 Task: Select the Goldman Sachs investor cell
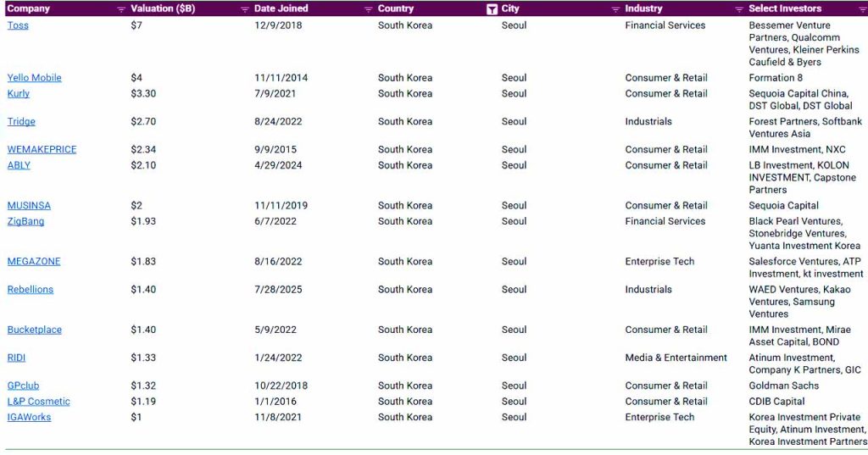783,386
